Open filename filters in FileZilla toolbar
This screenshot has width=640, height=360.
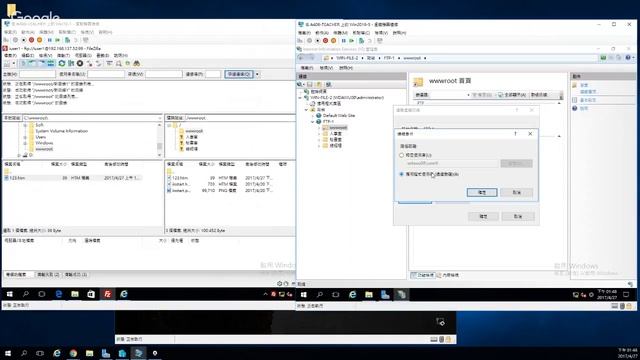[x=109, y=63]
